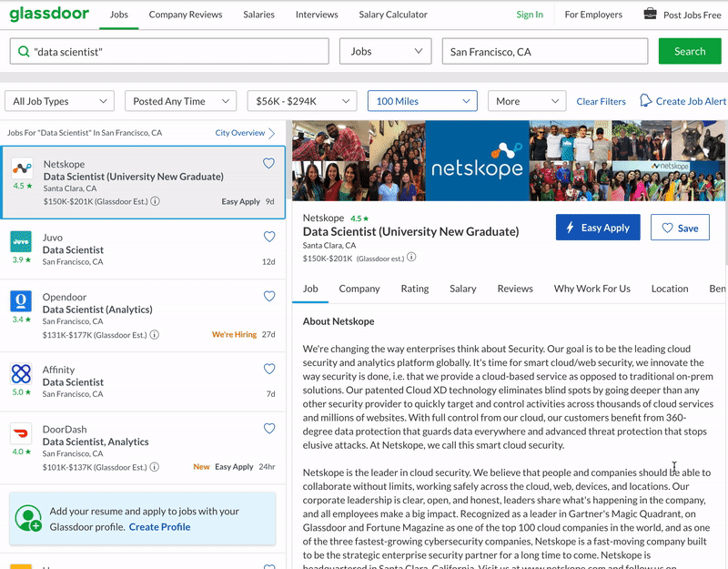The height and width of the screenshot is (569, 728).
Task: Click the info icon next to Glassdoor est. in details
Action: click(x=411, y=257)
